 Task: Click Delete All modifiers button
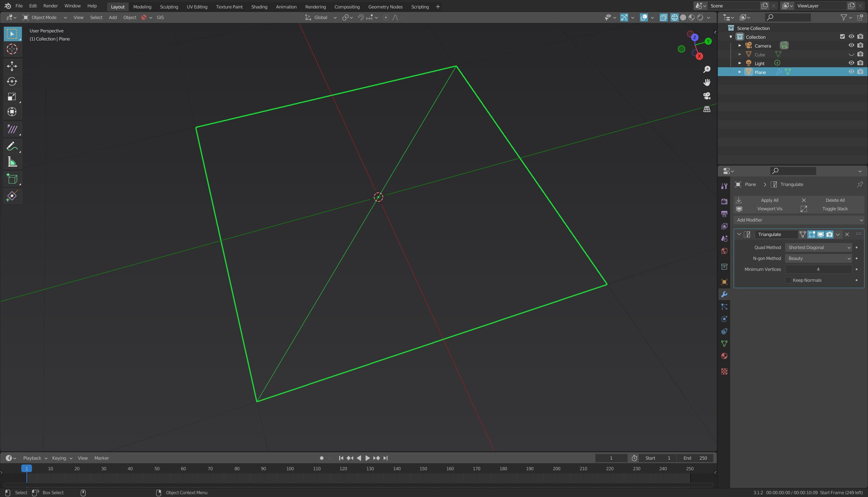(831, 200)
